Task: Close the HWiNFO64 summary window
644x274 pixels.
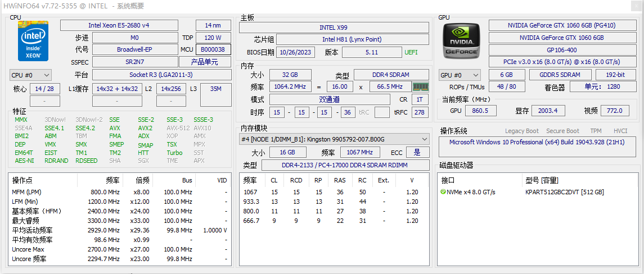Action: (636, 6)
